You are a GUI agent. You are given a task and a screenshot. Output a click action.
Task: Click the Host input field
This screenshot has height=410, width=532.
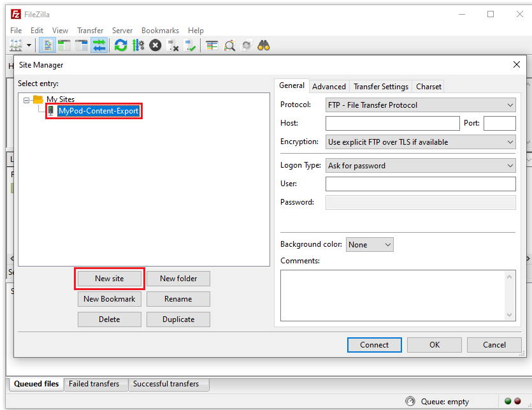tap(392, 123)
